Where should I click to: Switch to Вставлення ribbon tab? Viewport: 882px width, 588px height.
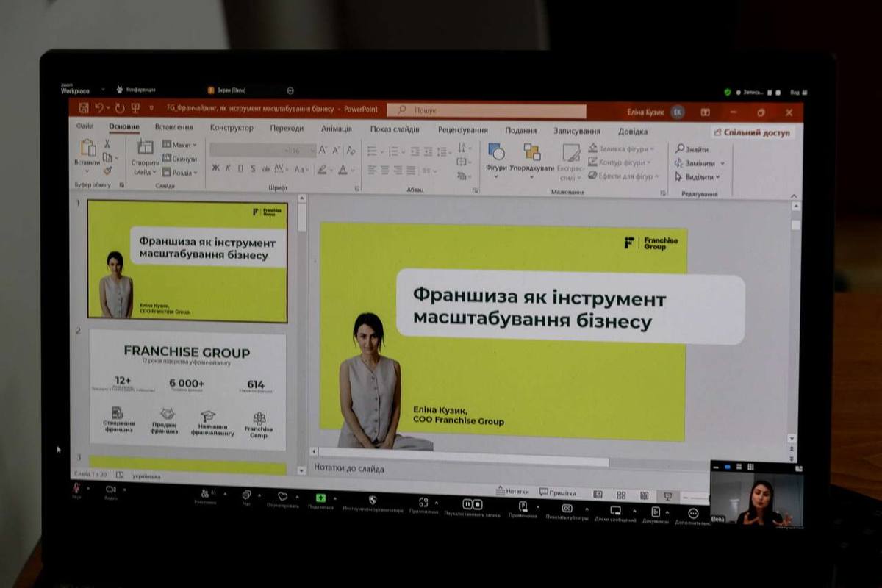174,127
